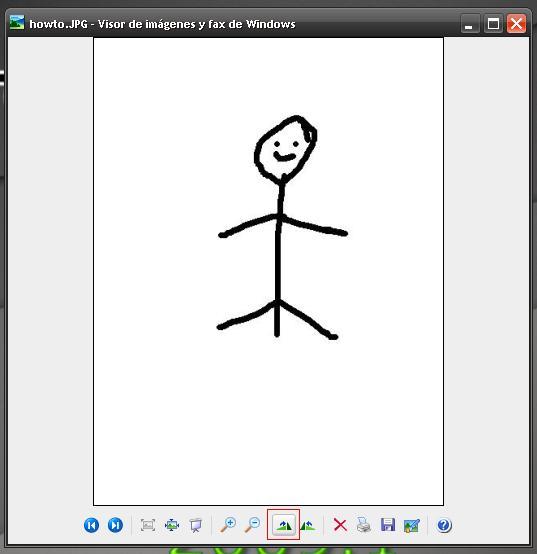The image size is (537, 554).
Task: Close the Visor de imágenes window
Action: point(517,24)
